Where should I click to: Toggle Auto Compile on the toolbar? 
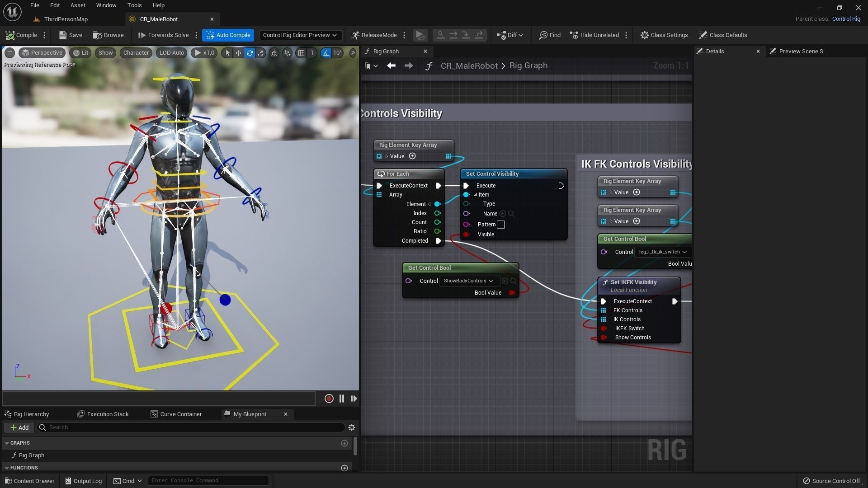point(228,35)
